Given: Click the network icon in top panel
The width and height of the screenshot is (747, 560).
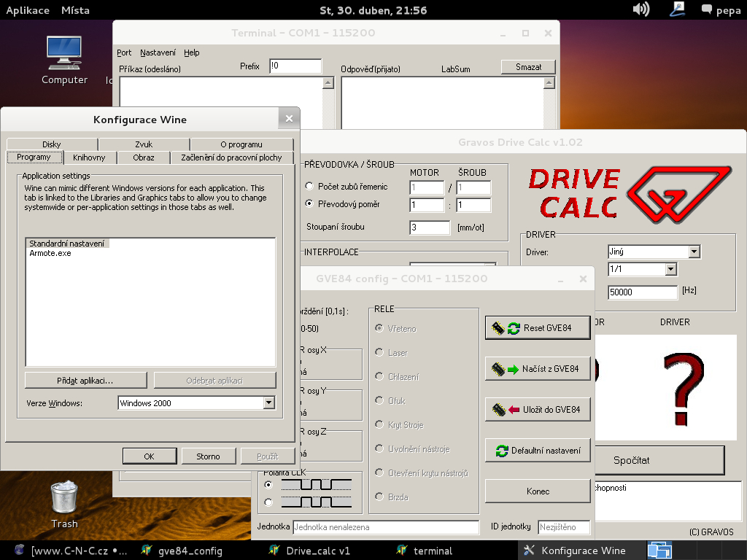Looking at the screenshot, I should [x=677, y=9].
